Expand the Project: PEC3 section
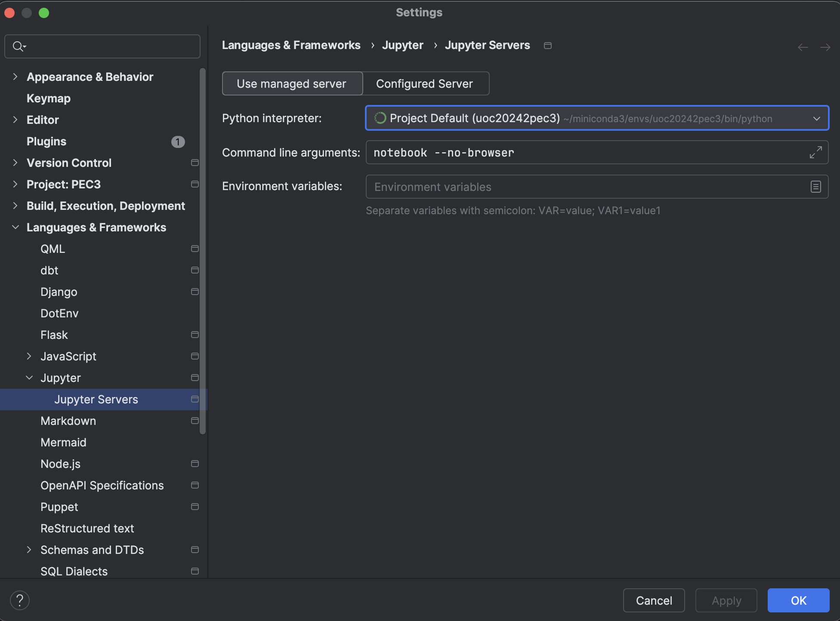Viewport: 840px width, 621px height. [x=15, y=184]
